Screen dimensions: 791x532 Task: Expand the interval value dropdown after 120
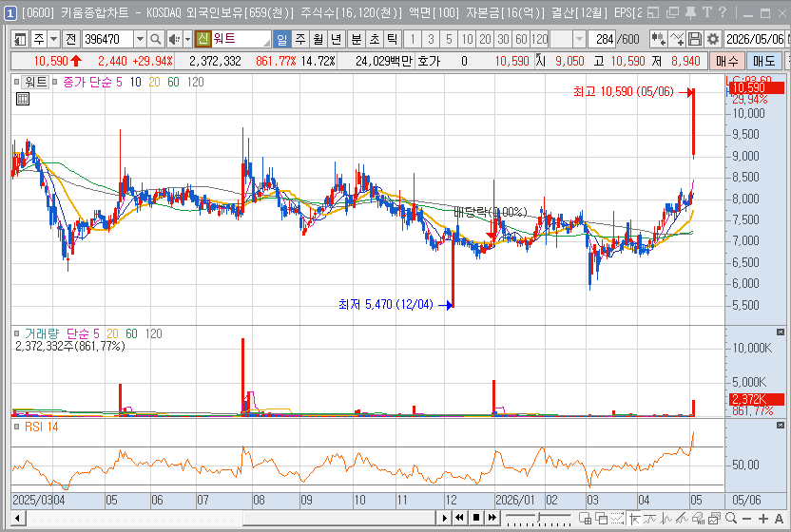click(579, 39)
